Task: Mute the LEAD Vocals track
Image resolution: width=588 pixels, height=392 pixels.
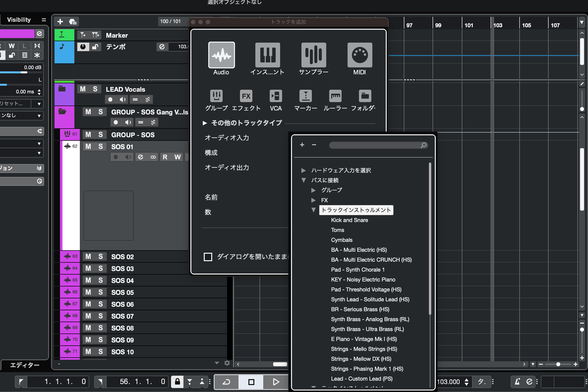Action: coord(83,89)
